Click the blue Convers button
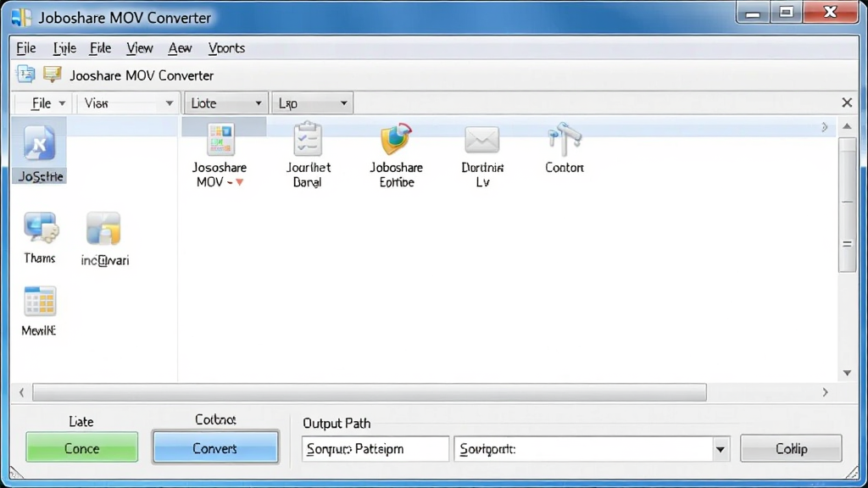This screenshot has height=488, width=868. pyautogui.click(x=215, y=447)
